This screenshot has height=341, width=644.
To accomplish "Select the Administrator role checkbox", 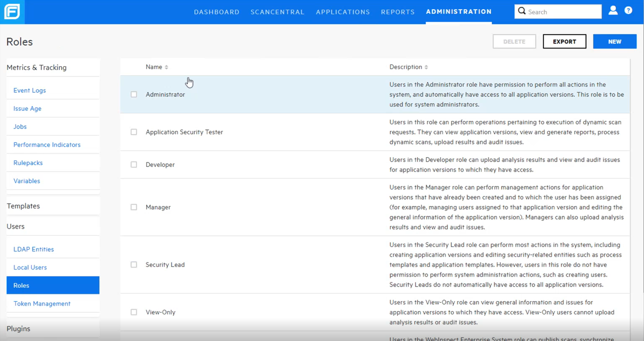I will click(x=134, y=95).
